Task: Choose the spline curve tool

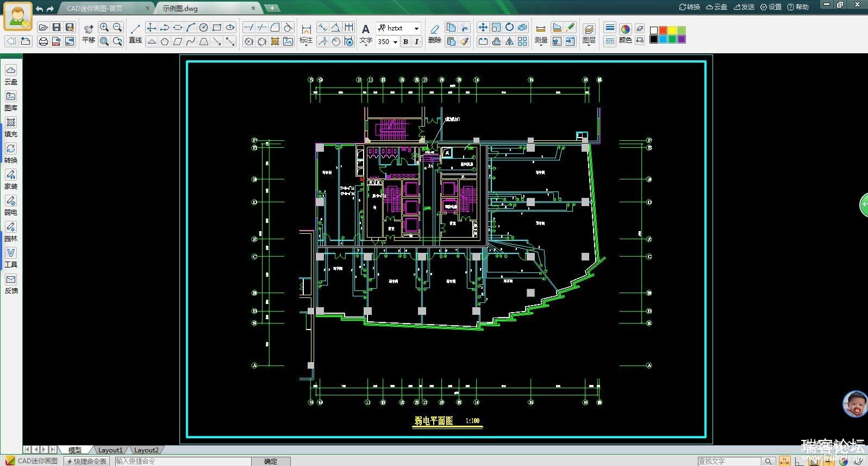Action: 191,41
